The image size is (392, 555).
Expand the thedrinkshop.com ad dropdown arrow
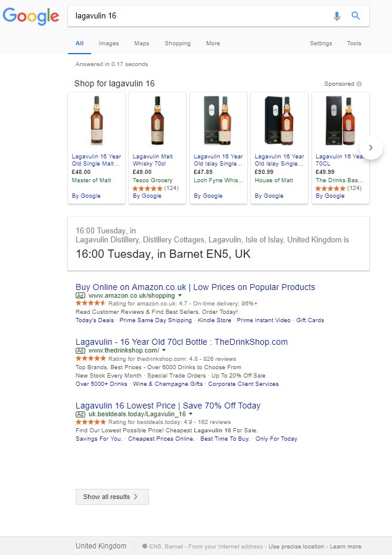click(x=164, y=351)
